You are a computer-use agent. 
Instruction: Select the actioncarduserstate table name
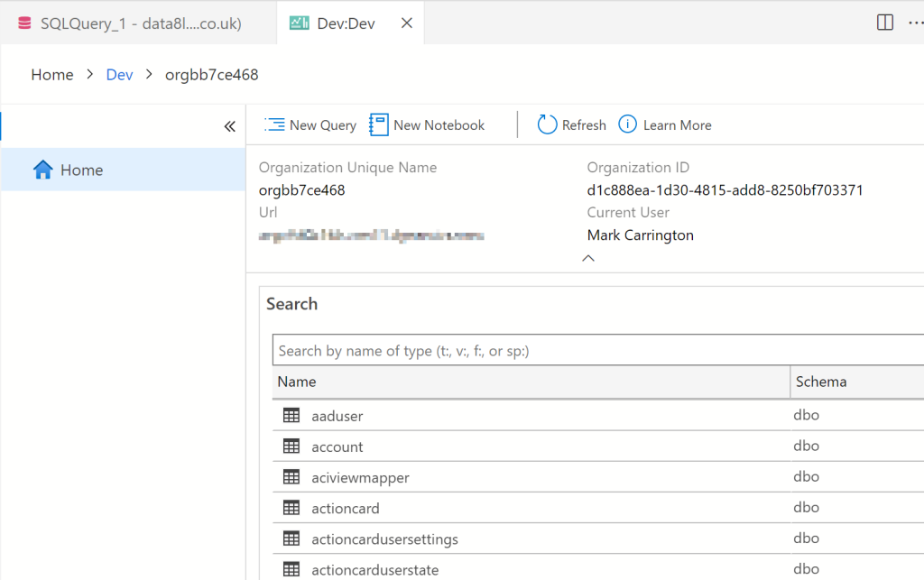374,570
